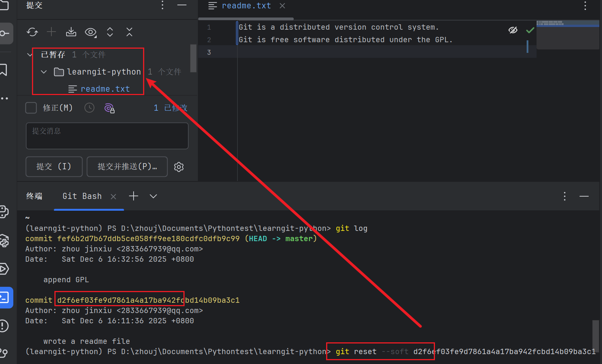Screen dimensions: 602x364
Task: Click the second line of readme text
Action: [346, 40]
